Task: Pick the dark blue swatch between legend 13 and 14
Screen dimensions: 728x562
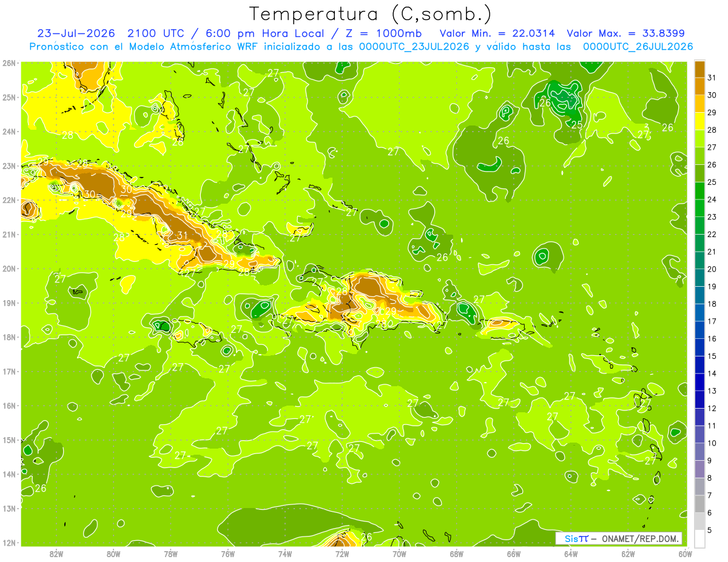Action: pyautogui.click(x=700, y=383)
